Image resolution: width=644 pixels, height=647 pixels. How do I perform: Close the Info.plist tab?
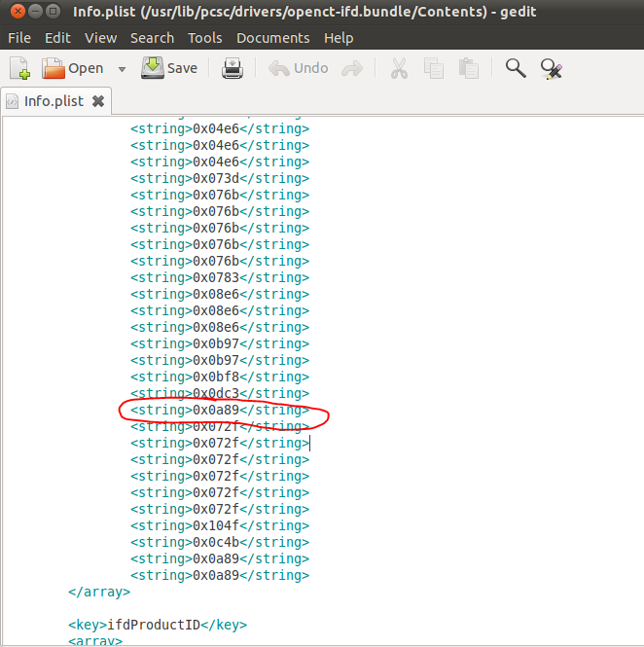[98, 101]
